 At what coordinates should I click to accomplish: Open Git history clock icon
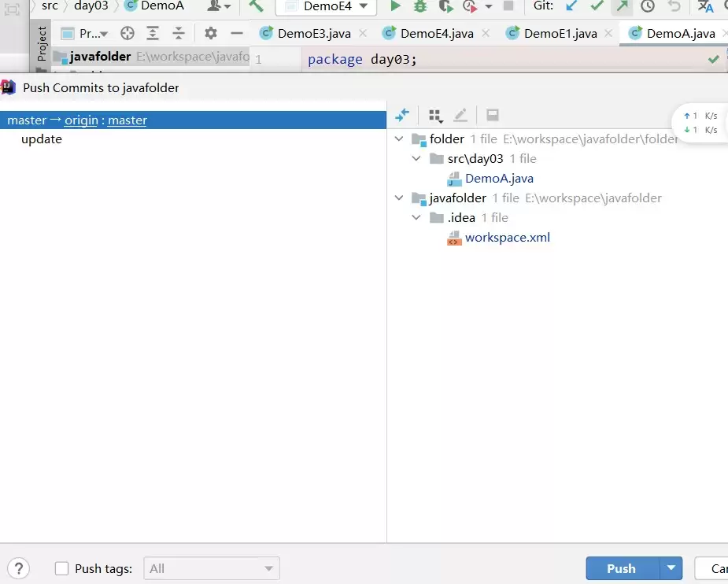647,6
